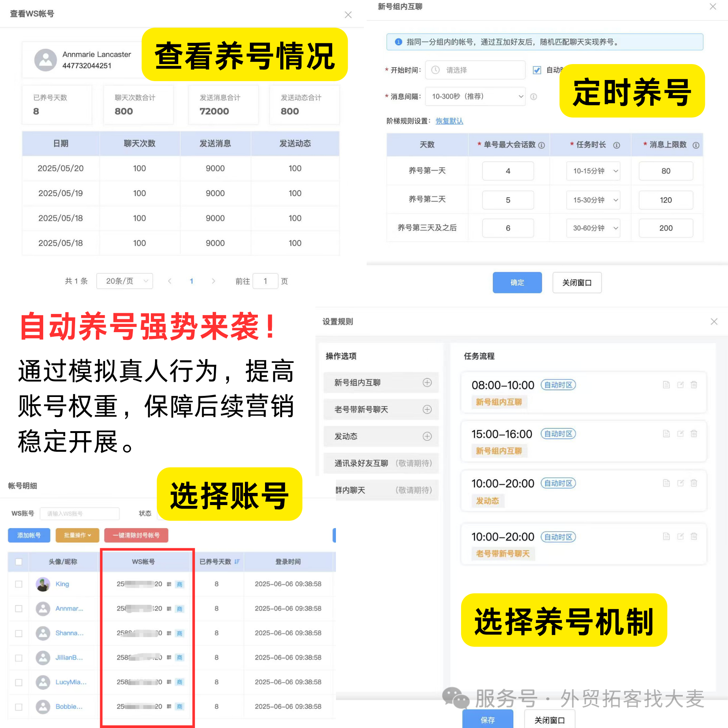Add the 老号带新号聊天 operation with its plus icon
Screen dimensions: 728x728
click(427, 409)
